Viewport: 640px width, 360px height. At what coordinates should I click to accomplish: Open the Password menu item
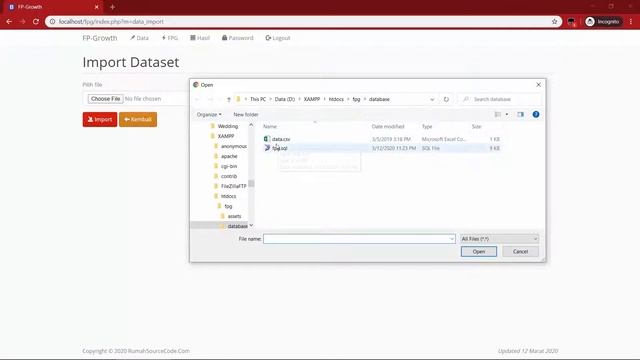click(x=238, y=38)
